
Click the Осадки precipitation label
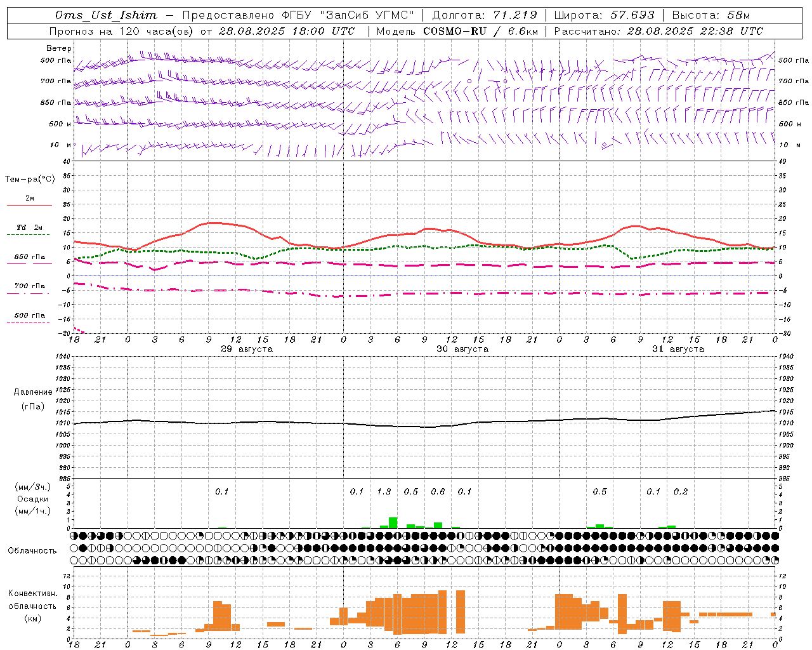32,499
